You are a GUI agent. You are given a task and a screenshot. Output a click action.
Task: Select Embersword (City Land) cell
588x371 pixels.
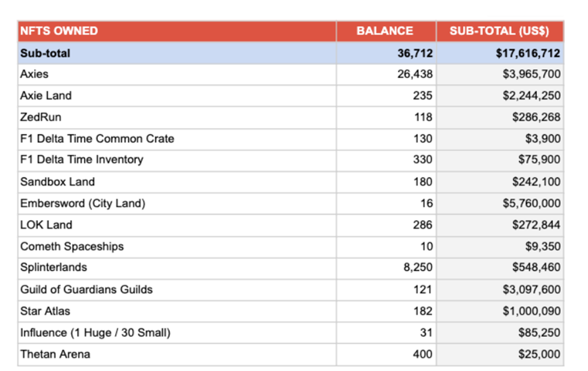click(x=177, y=203)
